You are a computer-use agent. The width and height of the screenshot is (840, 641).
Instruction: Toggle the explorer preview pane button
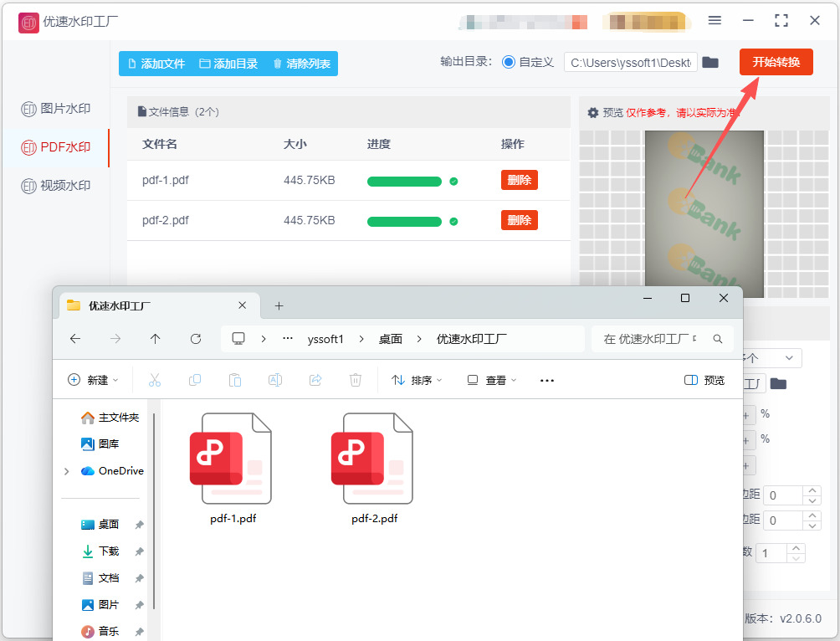pyautogui.click(x=704, y=380)
